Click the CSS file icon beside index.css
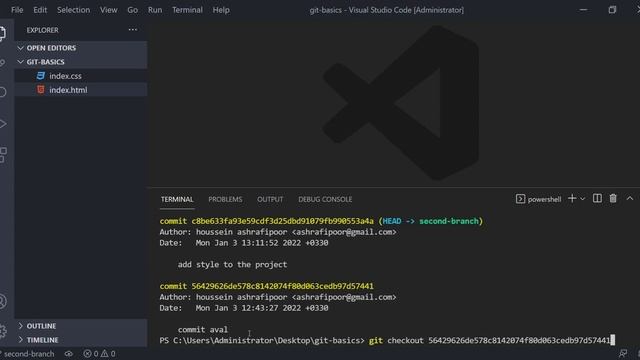 41,76
